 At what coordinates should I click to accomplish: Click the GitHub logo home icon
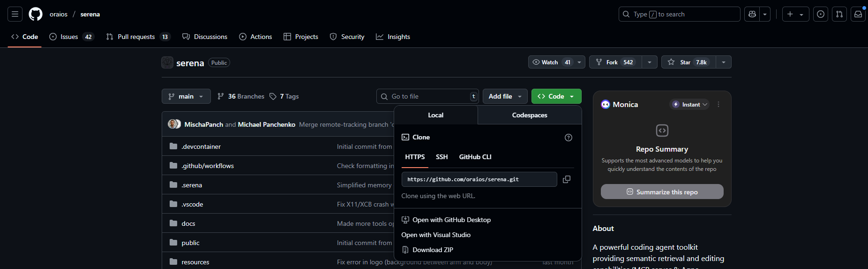[x=36, y=14]
